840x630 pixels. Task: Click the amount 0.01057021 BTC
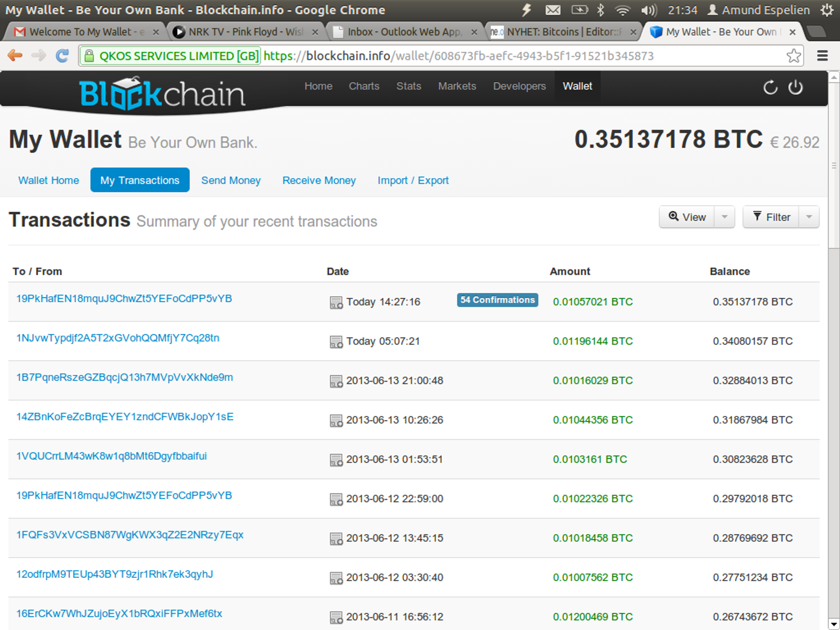593,302
